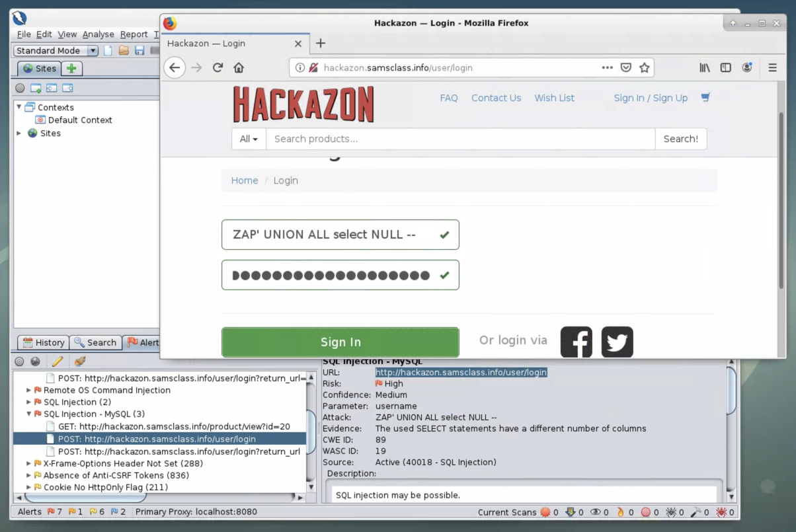The height and width of the screenshot is (532, 796).
Task: Click the ZAP New Session icon
Action: [108, 50]
